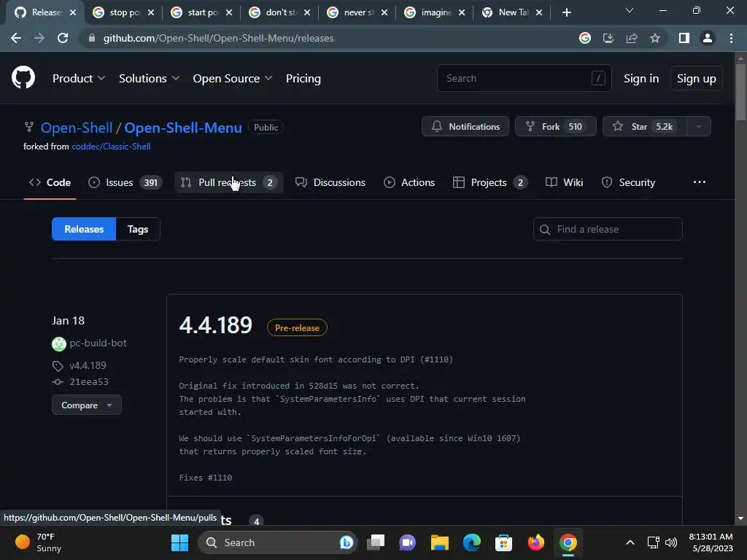Switch to the Code tab
Image resolution: width=747 pixels, height=560 pixels.
tap(50, 182)
